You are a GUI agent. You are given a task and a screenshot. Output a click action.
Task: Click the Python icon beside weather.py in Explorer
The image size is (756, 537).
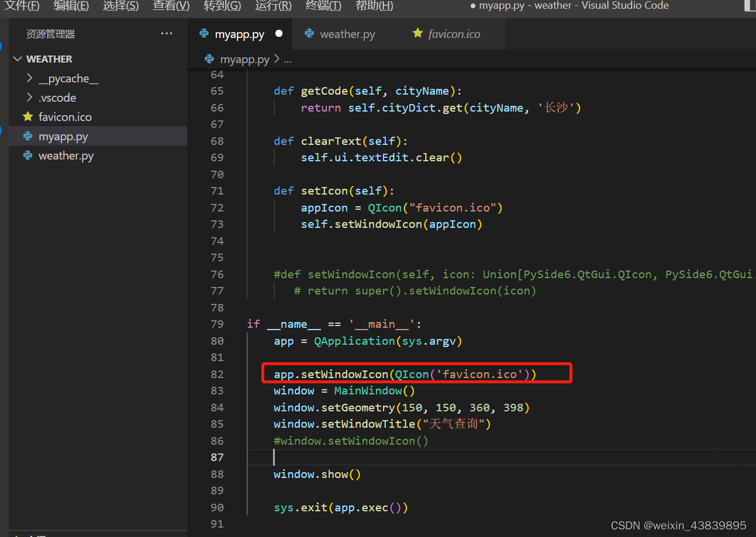pyautogui.click(x=27, y=155)
